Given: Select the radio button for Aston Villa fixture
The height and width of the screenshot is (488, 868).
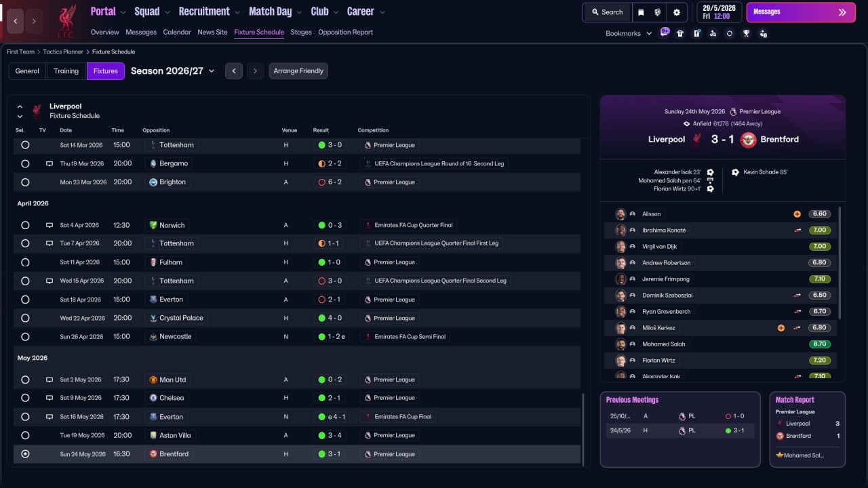Looking at the screenshot, I should click(25, 436).
